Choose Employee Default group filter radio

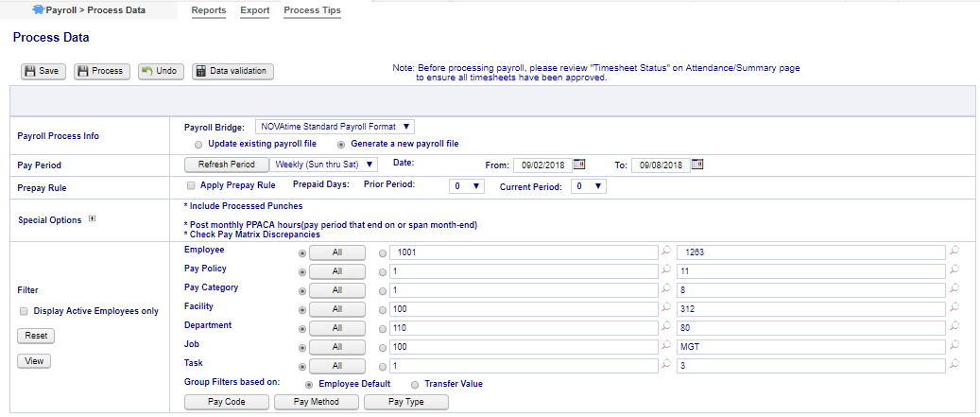pyautogui.click(x=309, y=385)
